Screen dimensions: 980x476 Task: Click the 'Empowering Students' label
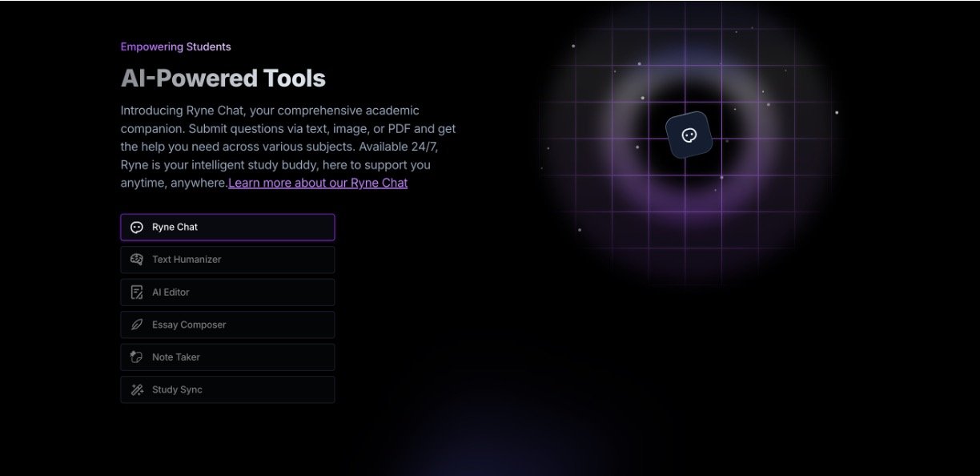point(175,46)
